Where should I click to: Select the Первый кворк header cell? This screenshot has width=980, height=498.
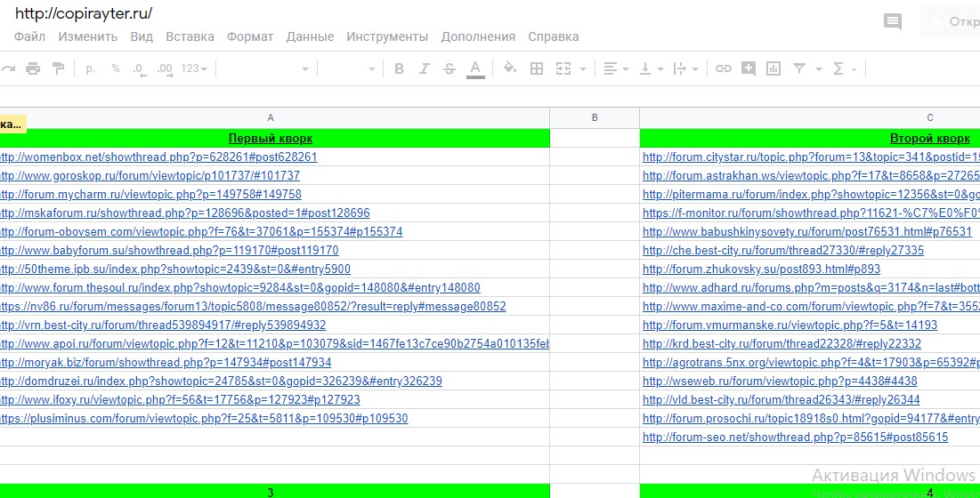click(x=271, y=139)
